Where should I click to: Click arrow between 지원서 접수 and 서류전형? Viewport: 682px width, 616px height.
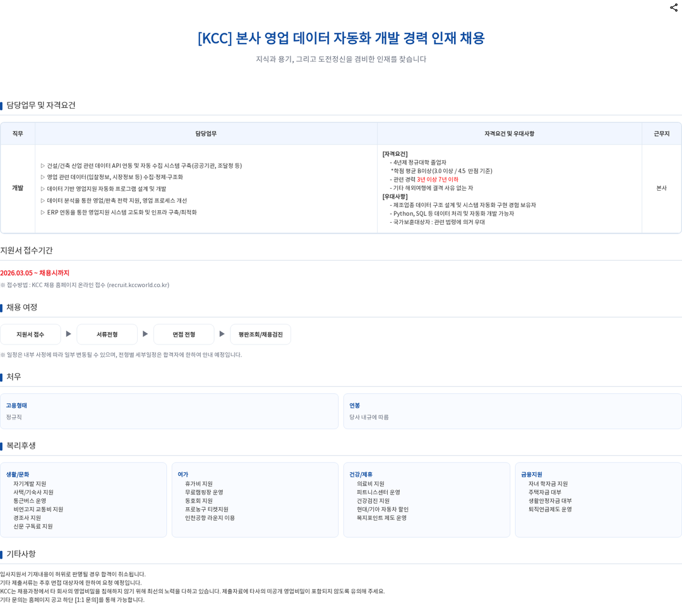[68, 334]
